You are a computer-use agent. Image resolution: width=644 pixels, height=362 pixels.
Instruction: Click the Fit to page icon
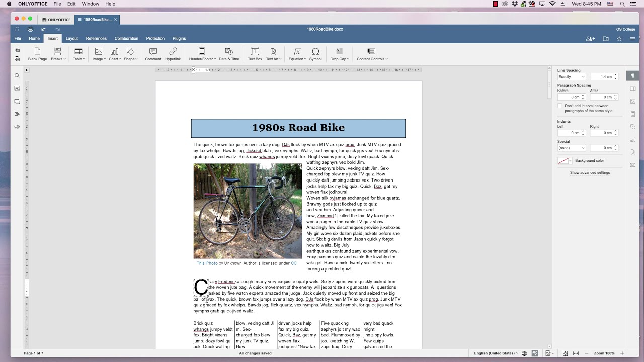click(566, 353)
